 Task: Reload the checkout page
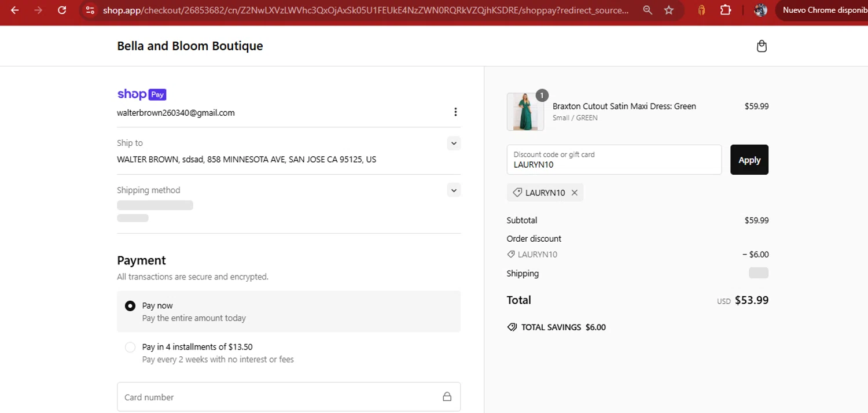[x=62, y=10]
